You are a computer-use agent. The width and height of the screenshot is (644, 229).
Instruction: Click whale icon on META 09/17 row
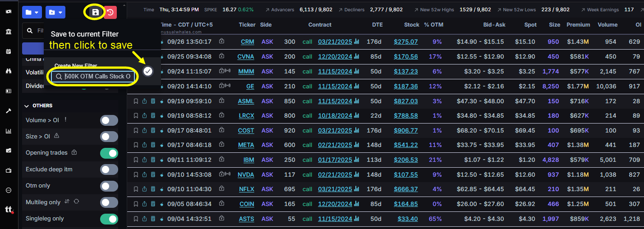161,145
